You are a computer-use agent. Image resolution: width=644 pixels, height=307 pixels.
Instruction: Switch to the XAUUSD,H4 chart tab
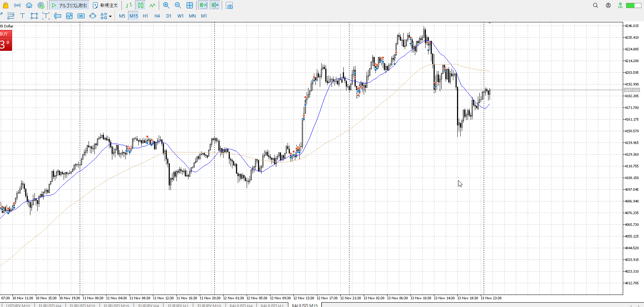click(241, 305)
